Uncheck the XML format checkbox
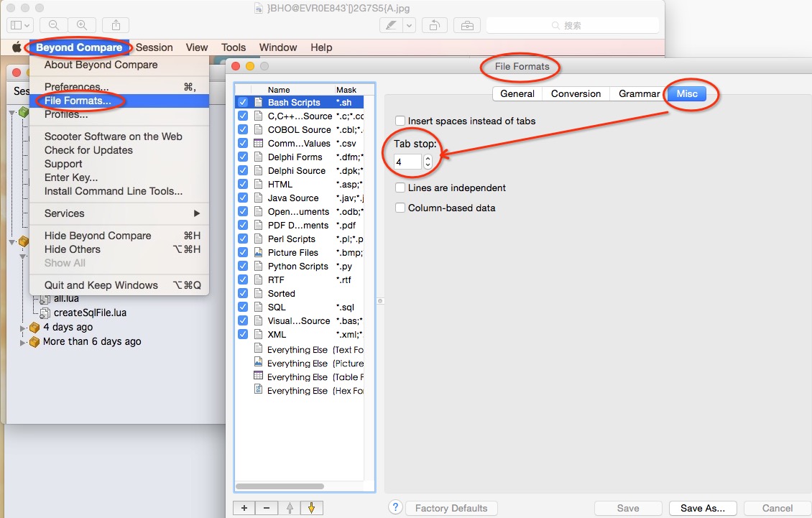This screenshot has height=518, width=812. coord(242,334)
